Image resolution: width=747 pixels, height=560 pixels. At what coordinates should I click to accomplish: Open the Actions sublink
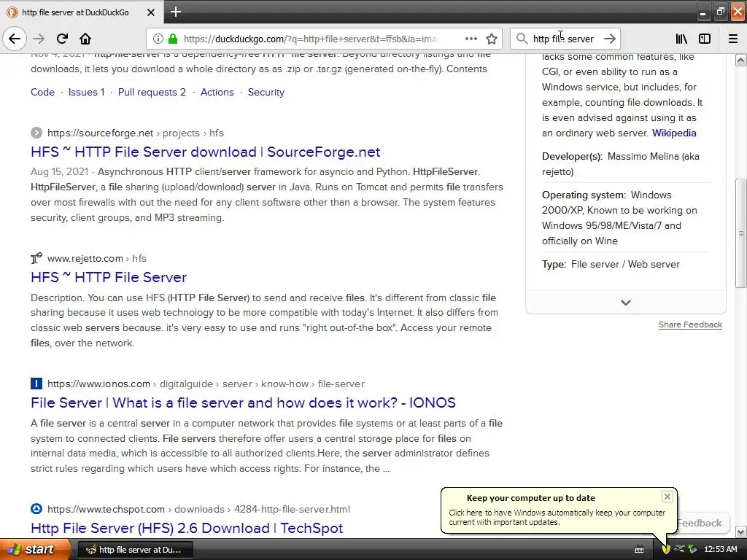tap(217, 92)
